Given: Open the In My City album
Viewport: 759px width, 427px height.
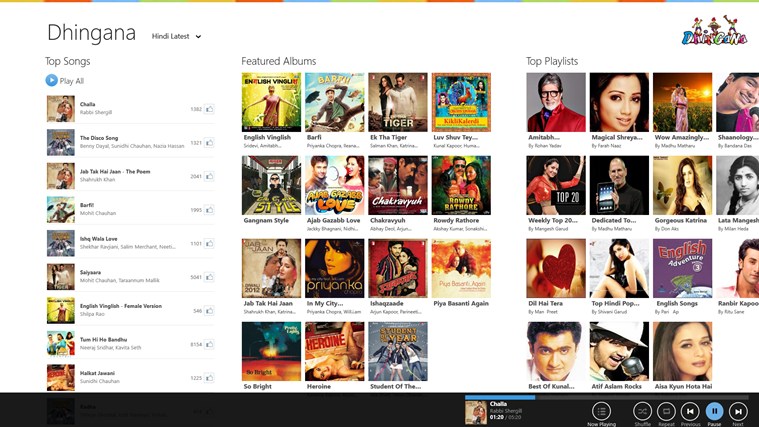Looking at the screenshot, I should pyautogui.click(x=334, y=268).
